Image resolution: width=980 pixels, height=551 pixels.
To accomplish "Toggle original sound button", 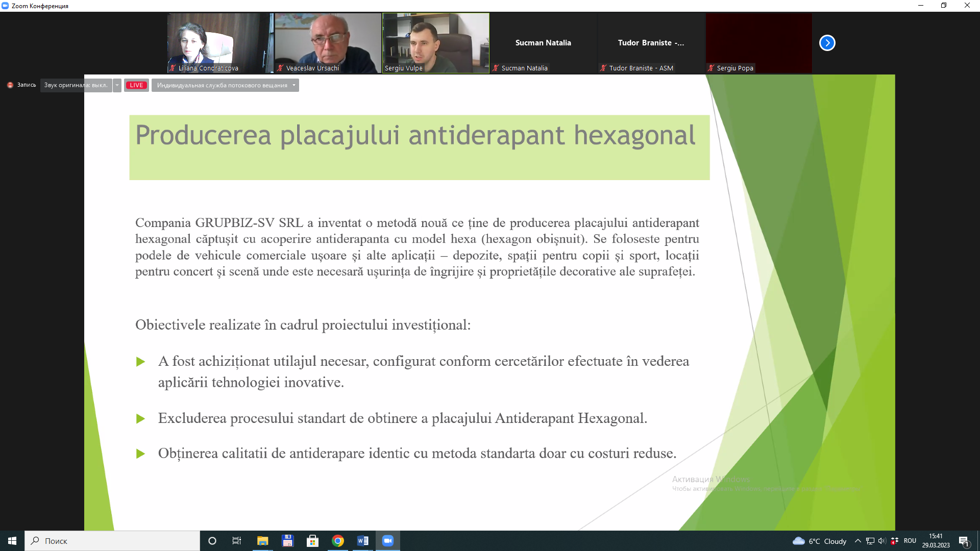I will pos(76,85).
